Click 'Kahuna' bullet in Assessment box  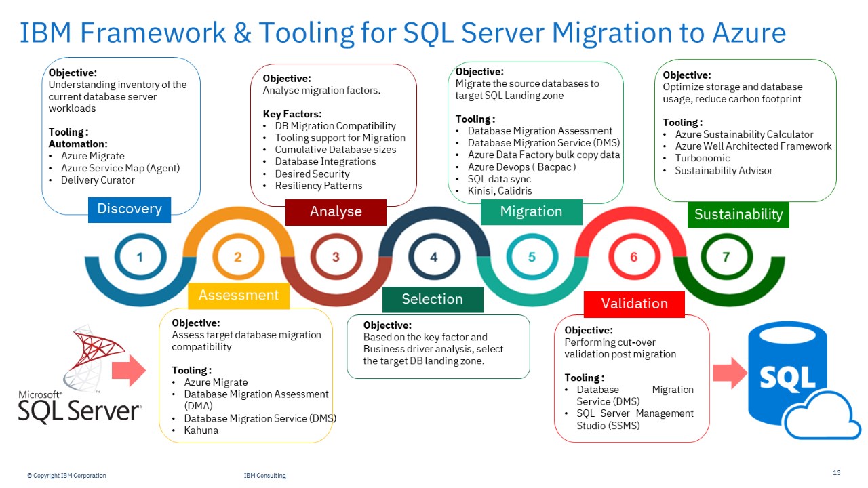(x=201, y=430)
